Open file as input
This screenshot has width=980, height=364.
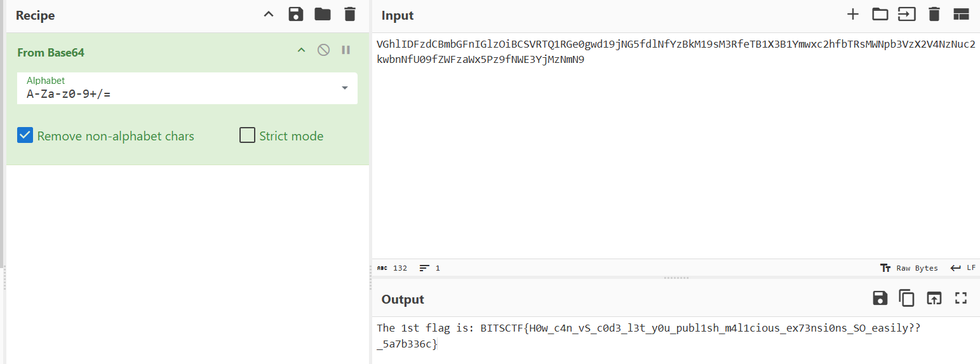[906, 14]
